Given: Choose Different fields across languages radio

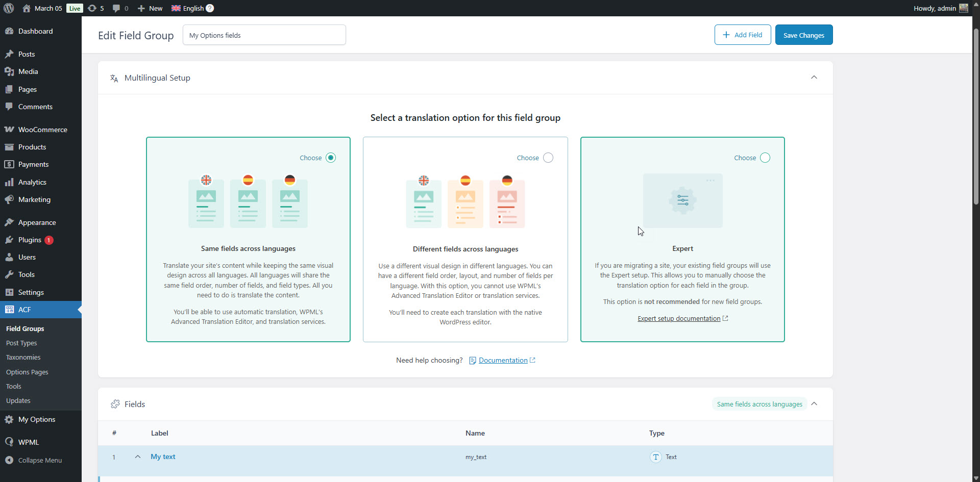Looking at the screenshot, I should (548, 158).
